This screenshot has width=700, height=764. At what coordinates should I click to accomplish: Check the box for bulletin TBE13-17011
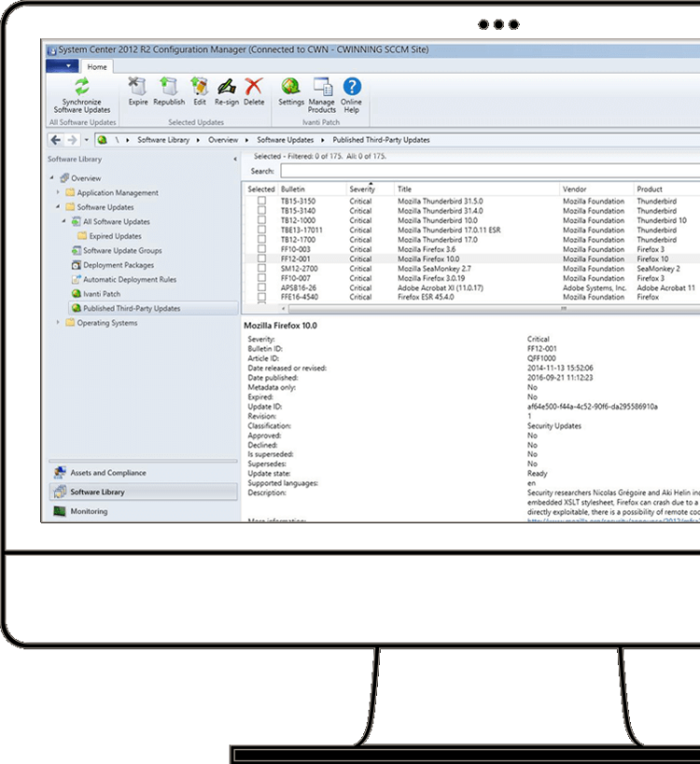point(262,230)
